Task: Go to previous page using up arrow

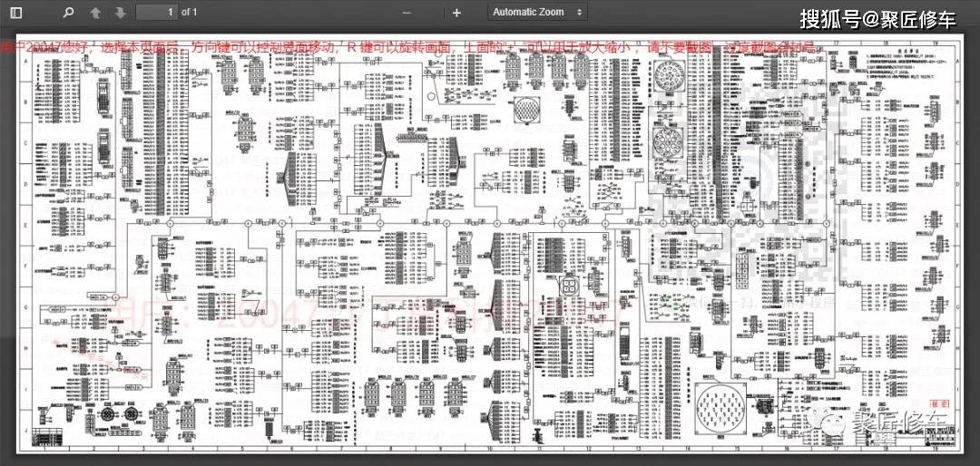Action: pyautogui.click(x=95, y=13)
